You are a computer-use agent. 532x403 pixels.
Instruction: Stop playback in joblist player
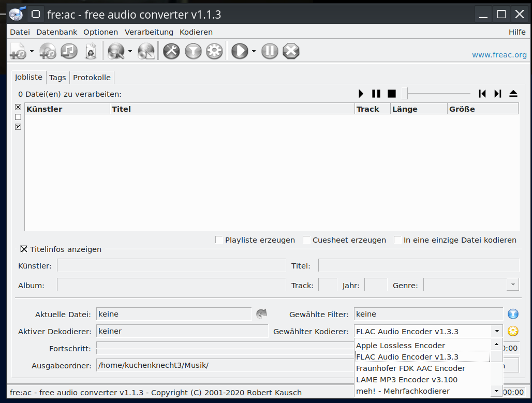(x=392, y=94)
